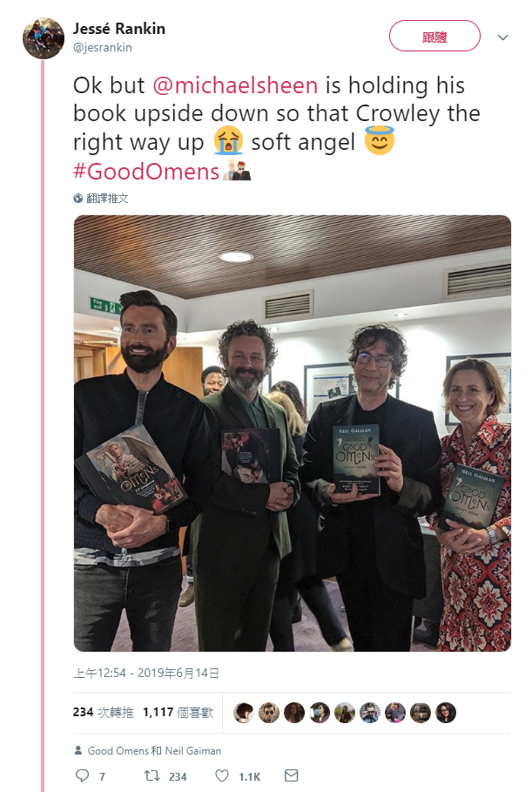The image size is (532, 792).
Task: Open the timestamp 上午12:54 - 2019年6月14日
Action: 146,674
